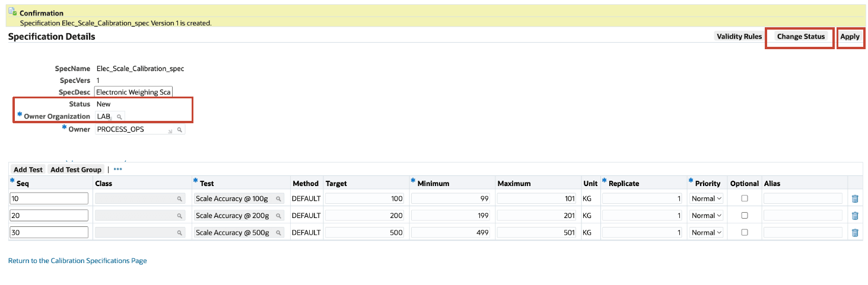The width and height of the screenshot is (868, 285).
Task: Click the Maximum column header
Action: coord(514,184)
